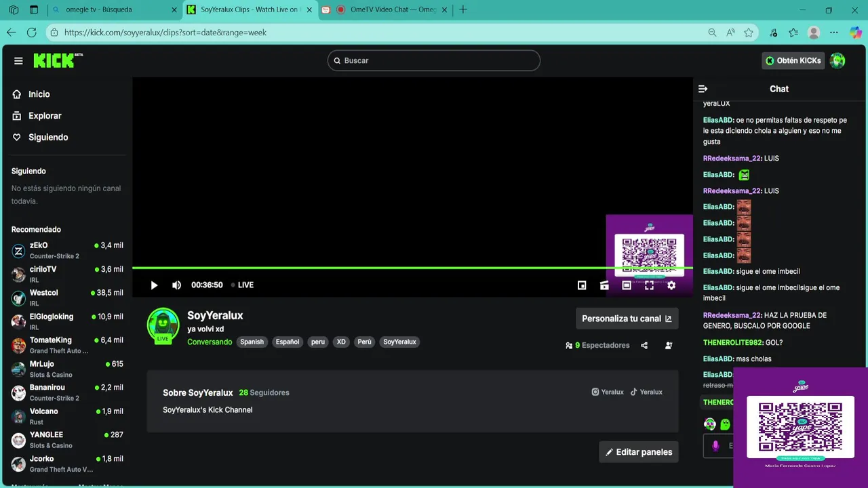Click Personaliza tu canal button
The image size is (868, 488).
click(627, 319)
